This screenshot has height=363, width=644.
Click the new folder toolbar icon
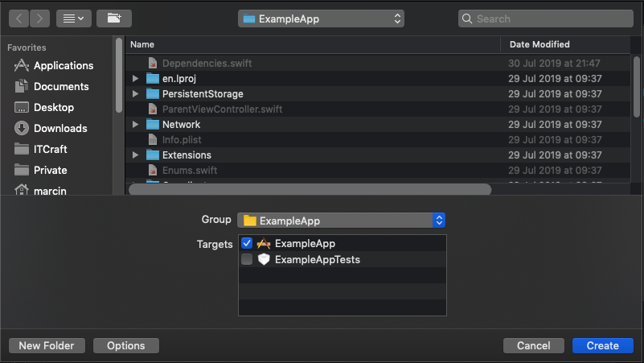coord(113,18)
